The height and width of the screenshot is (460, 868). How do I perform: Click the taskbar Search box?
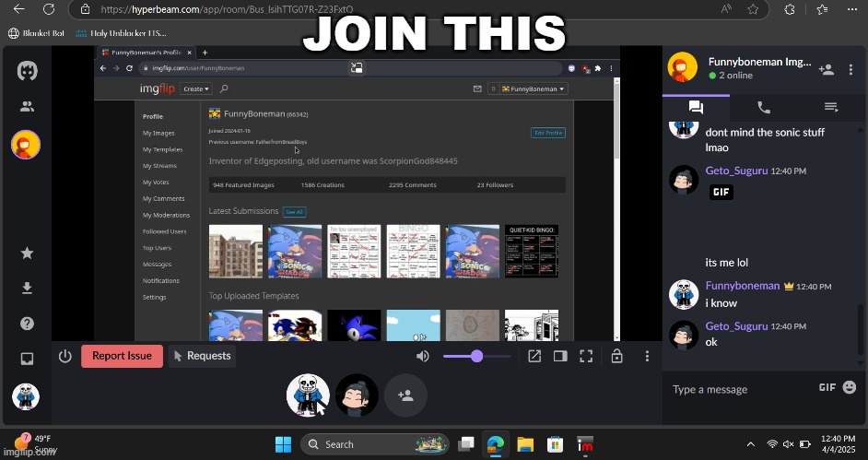coord(375,444)
